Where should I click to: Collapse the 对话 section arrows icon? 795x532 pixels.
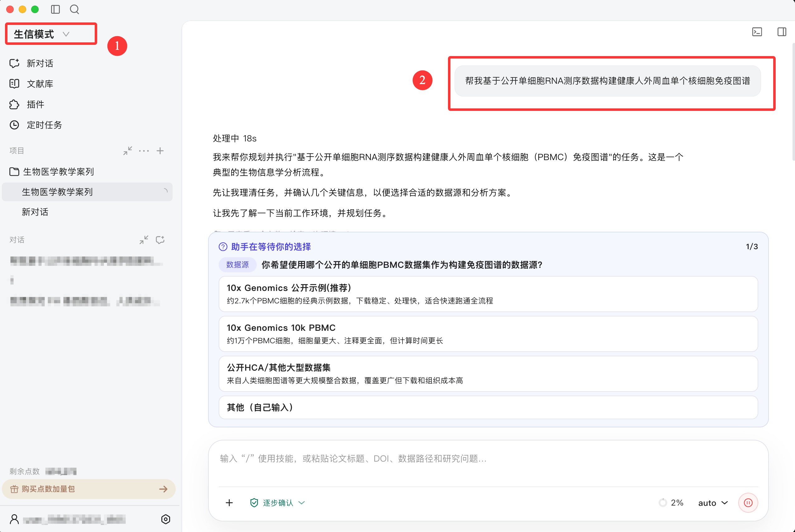click(x=144, y=240)
